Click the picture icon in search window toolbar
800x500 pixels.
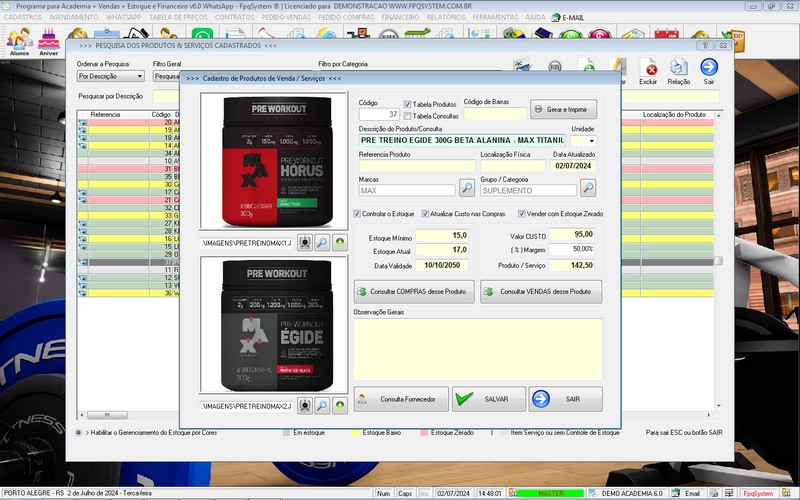(522, 65)
